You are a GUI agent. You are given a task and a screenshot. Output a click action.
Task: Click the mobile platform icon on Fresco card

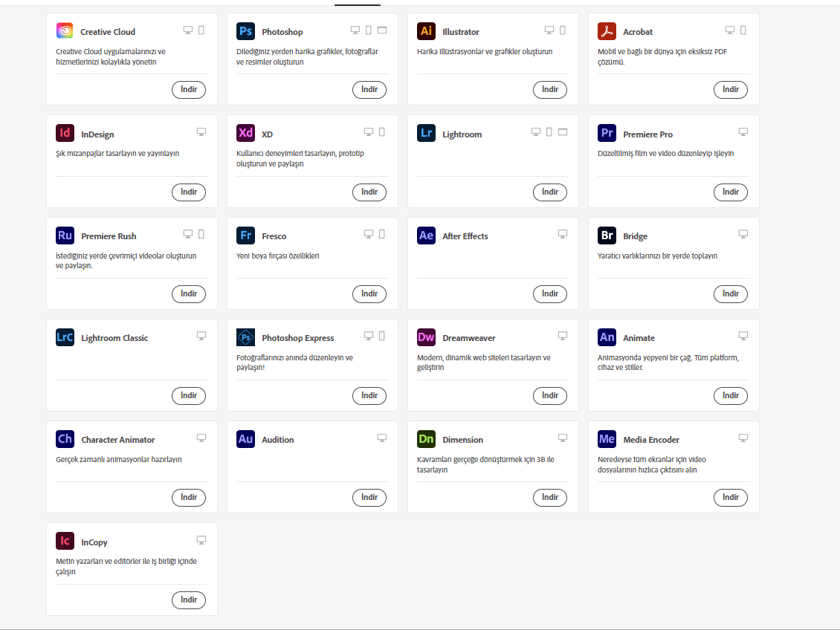tap(382, 234)
